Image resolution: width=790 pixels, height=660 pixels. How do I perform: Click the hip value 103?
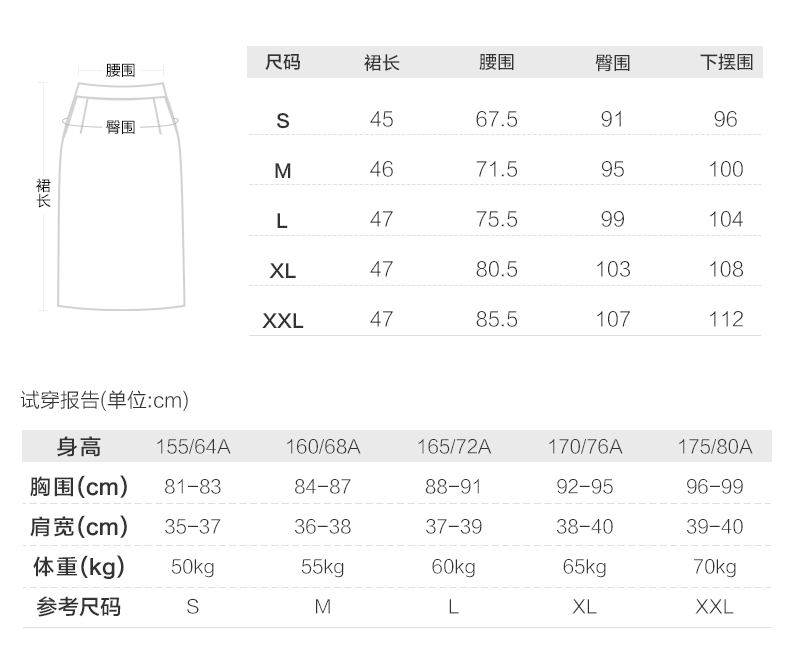[612, 270]
